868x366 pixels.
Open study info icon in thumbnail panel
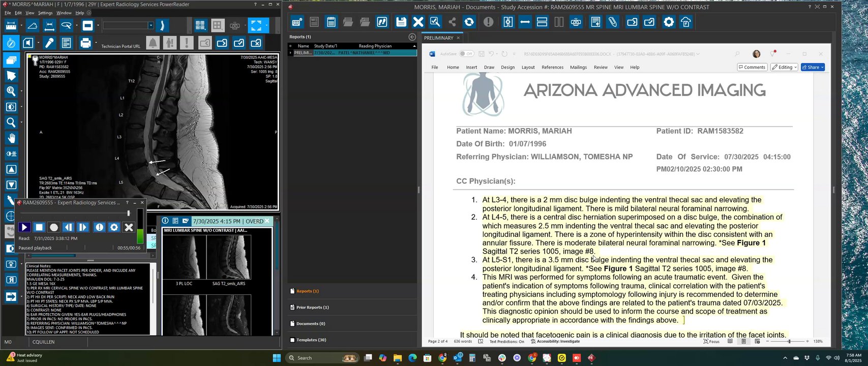[166, 221]
